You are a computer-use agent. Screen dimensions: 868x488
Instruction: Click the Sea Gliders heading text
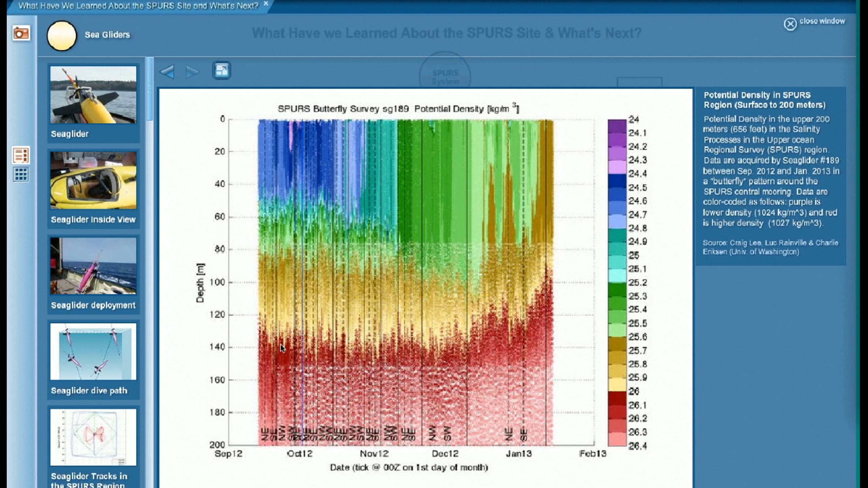coord(107,35)
